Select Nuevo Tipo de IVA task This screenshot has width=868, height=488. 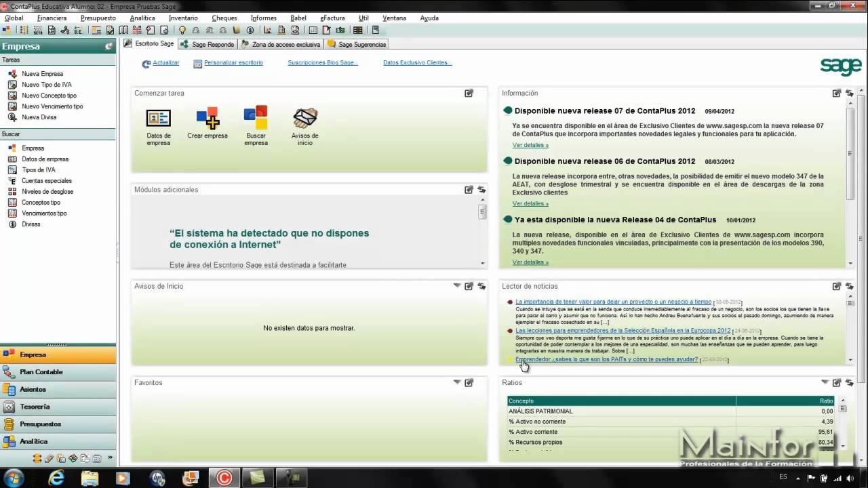click(x=46, y=85)
